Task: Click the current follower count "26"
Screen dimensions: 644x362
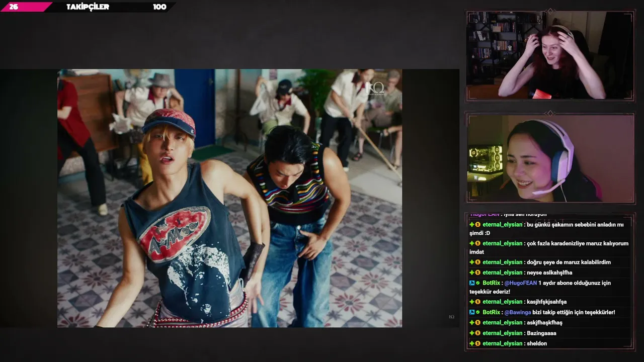Action: (x=14, y=7)
